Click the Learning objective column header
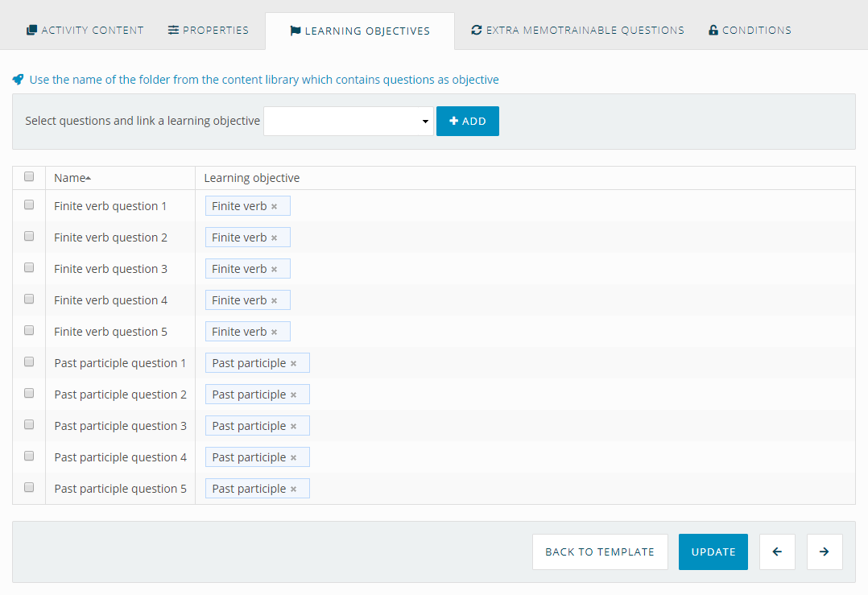Viewport: 868px width, 595px height. coord(252,178)
